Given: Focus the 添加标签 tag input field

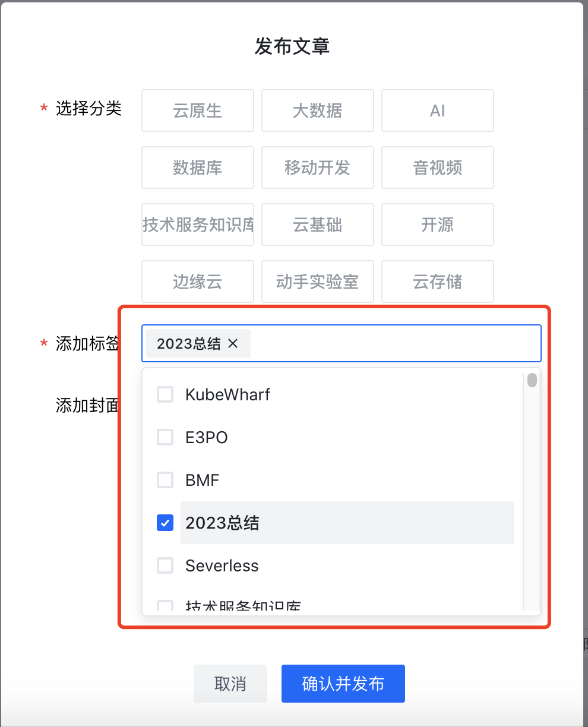Looking at the screenshot, I should [392, 343].
